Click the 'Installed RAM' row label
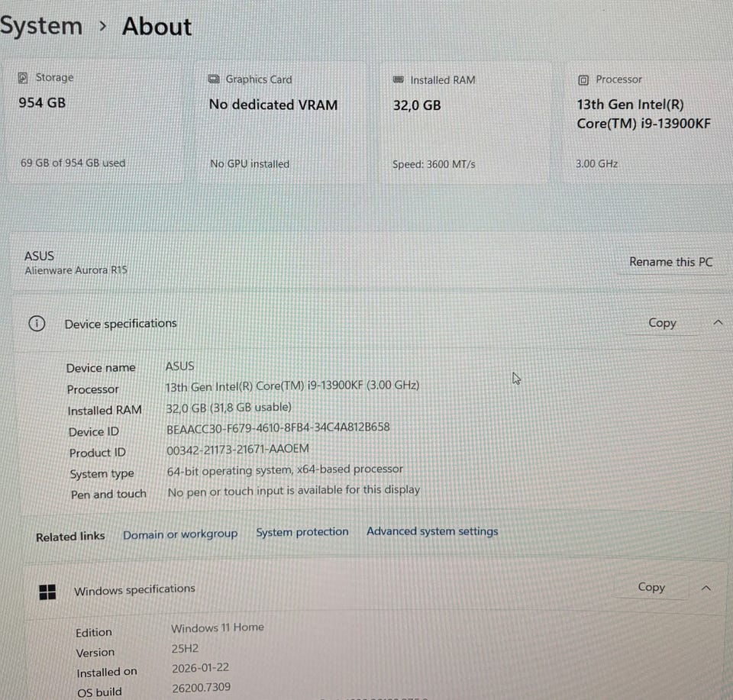 [x=105, y=410]
